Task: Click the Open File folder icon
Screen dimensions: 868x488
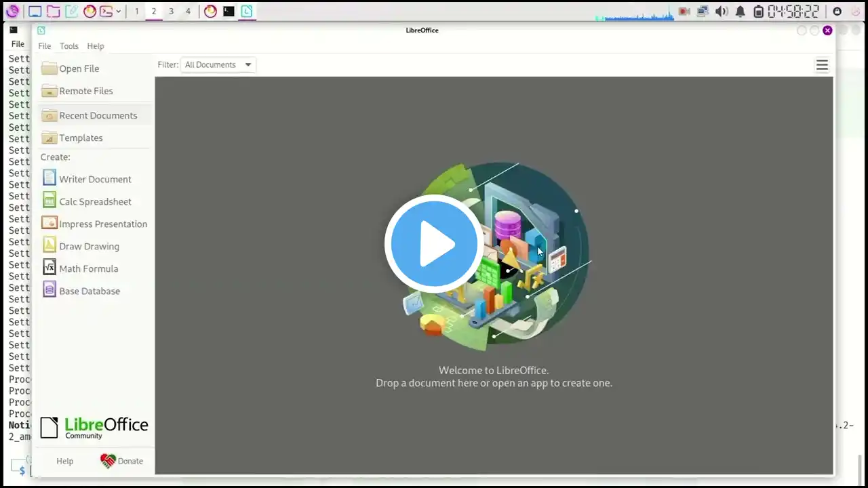Action: tap(49, 68)
